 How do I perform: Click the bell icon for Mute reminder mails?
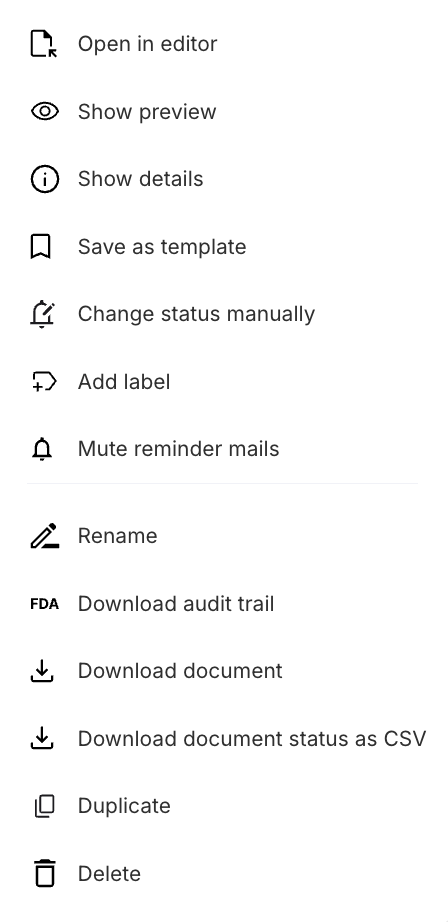click(x=42, y=449)
